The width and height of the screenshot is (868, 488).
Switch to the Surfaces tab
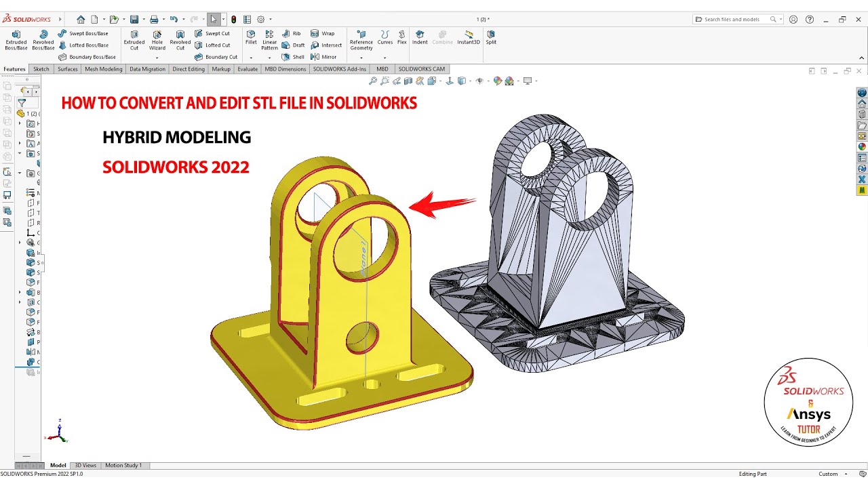point(68,69)
